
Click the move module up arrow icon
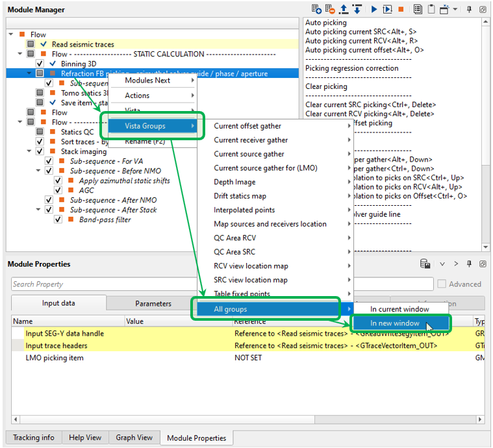pos(344,9)
